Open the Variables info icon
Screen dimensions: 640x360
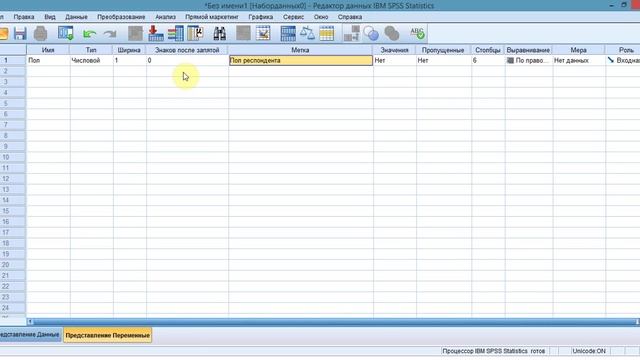[196, 33]
